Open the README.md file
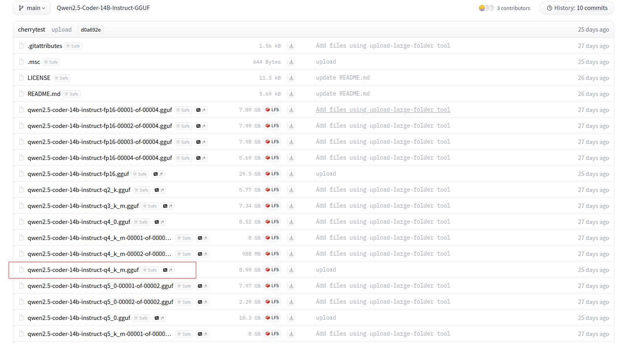 [44, 94]
